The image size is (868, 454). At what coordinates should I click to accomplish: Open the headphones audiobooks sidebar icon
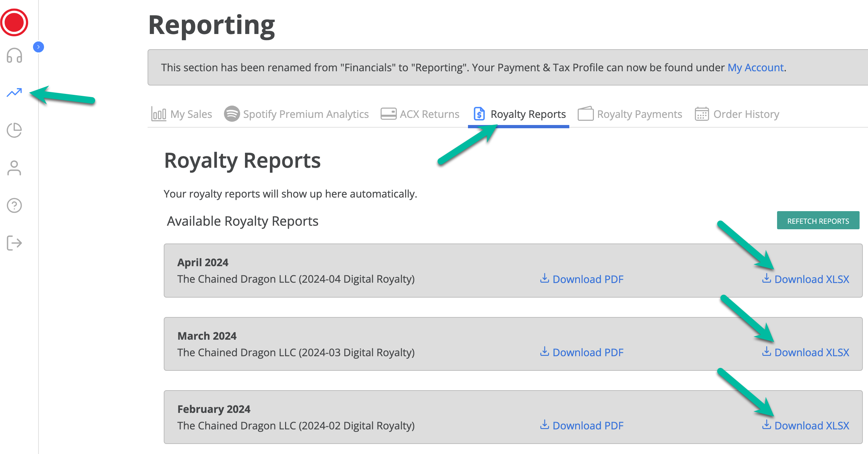tap(15, 55)
